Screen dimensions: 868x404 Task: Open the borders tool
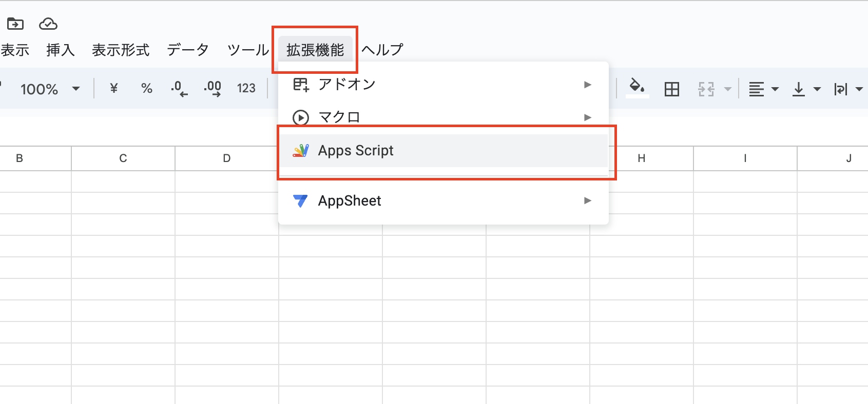671,89
